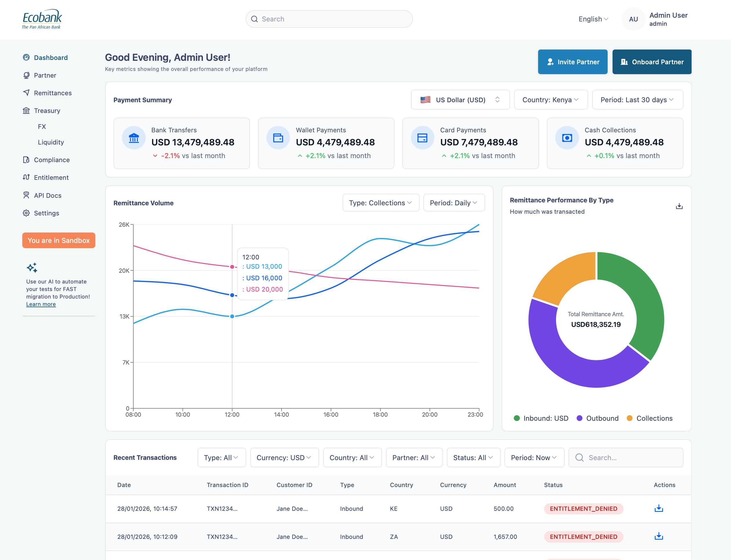Open the Currency: USD filter
The image size is (731, 560).
click(284, 457)
